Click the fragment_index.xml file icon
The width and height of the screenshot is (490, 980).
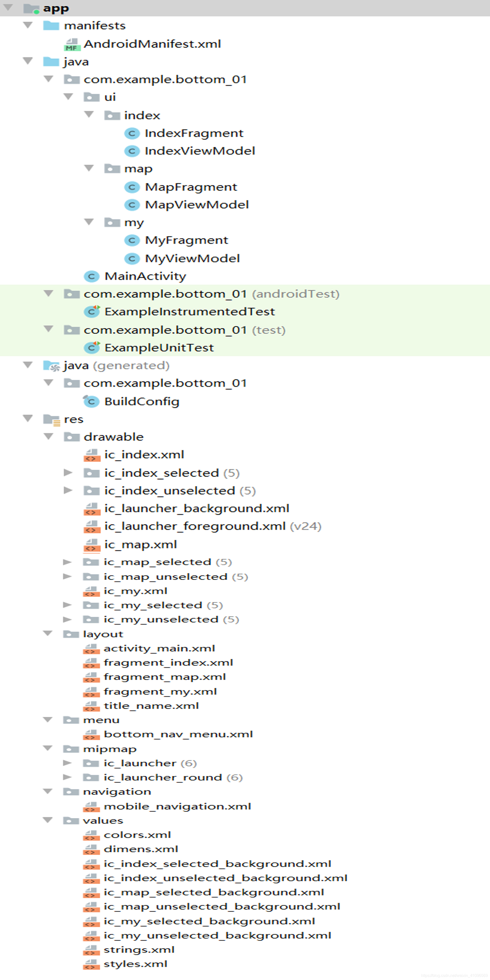(91, 663)
